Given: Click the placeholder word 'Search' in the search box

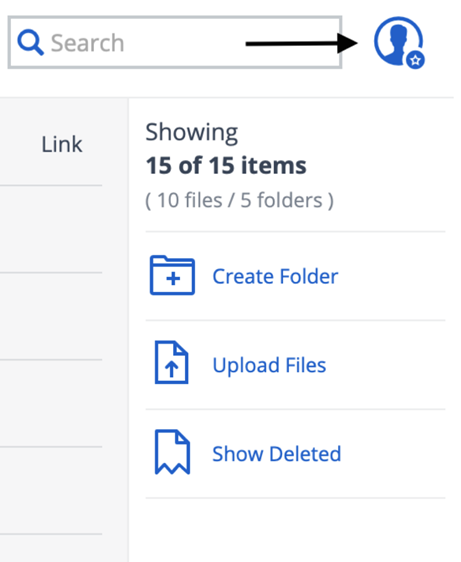Looking at the screenshot, I should 87,43.
